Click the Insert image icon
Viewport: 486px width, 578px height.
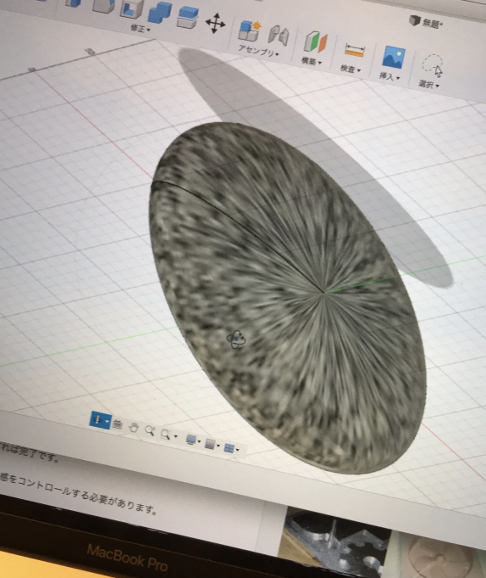(x=393, y=57)
